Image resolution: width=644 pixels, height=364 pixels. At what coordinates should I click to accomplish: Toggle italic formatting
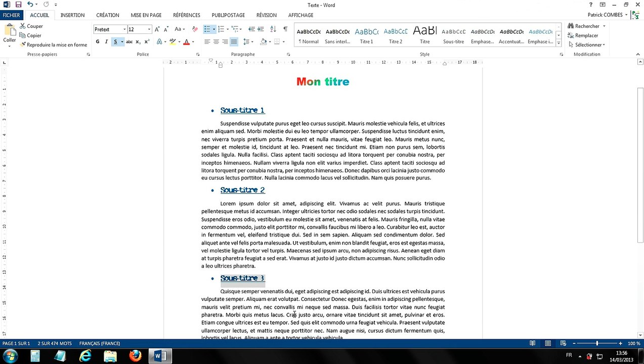pyautogui.click(x=106, y=42)
